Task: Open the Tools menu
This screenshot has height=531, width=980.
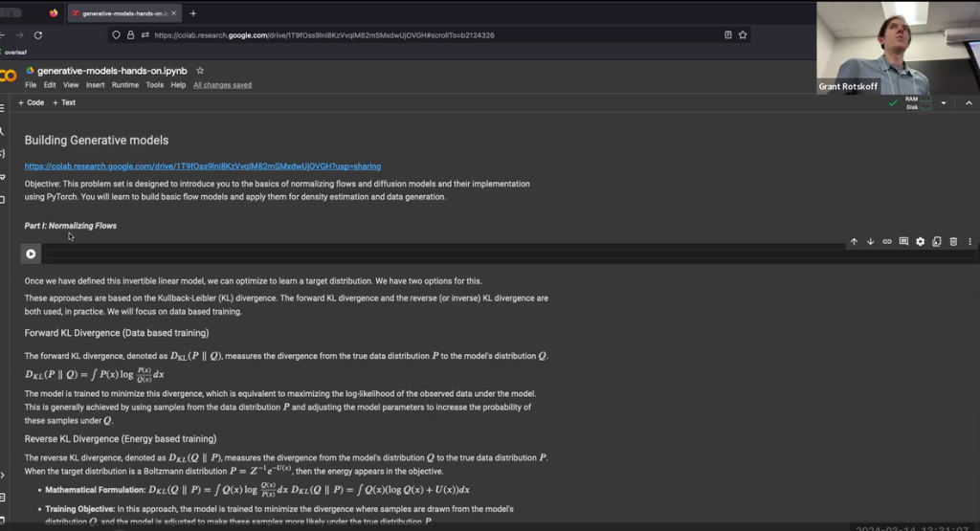Action: pos(154,85)
